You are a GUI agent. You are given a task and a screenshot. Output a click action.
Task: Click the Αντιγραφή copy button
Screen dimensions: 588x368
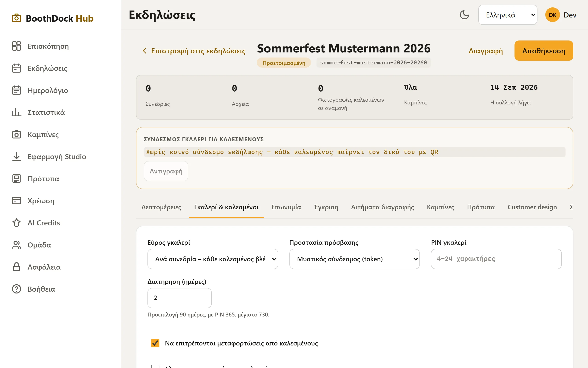point(166,171)
